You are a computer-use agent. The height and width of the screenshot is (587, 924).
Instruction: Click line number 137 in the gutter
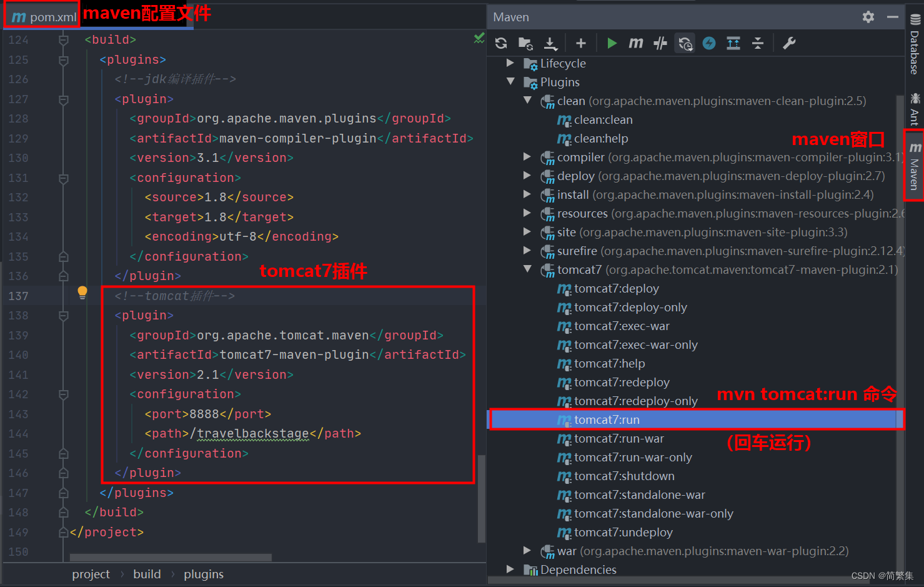point(18,296)
